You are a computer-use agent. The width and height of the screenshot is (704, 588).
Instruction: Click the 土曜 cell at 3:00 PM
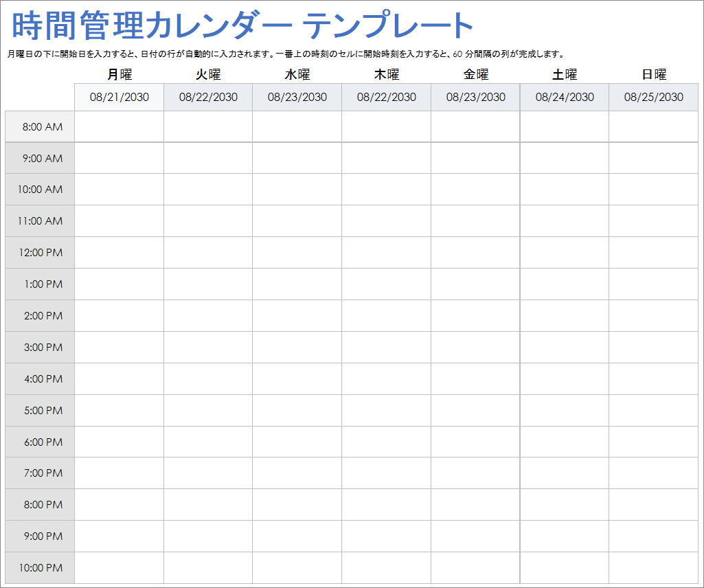point(565,348)
